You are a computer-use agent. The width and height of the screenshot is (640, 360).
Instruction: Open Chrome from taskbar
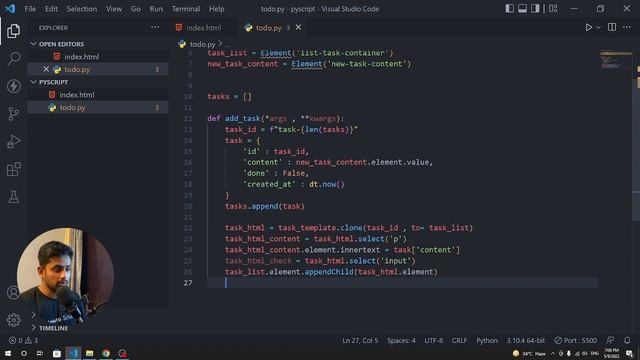point(106,353)
